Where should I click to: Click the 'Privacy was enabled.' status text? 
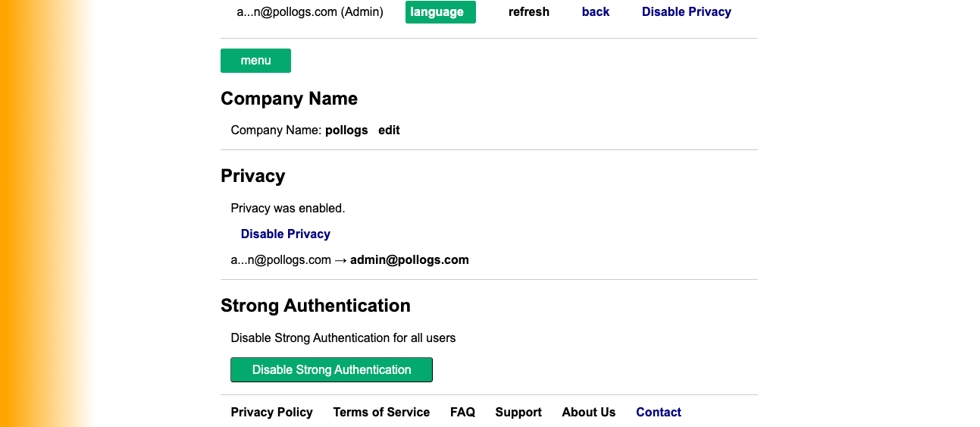(x=288, y=208)
